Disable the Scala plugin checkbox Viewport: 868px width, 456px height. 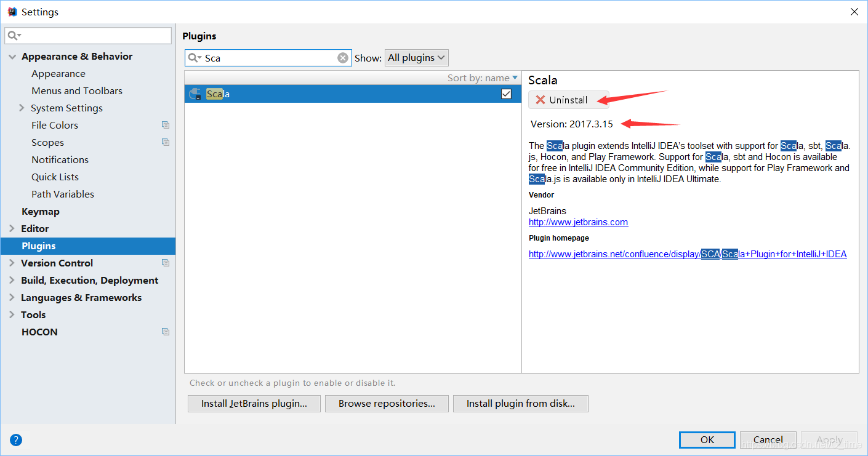coord(506,94)
